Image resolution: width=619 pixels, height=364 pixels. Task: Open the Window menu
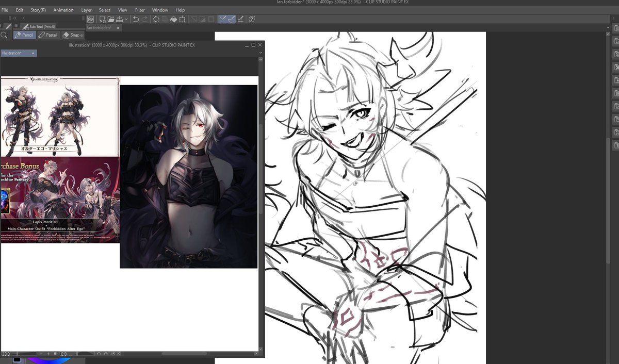point(160,10)
